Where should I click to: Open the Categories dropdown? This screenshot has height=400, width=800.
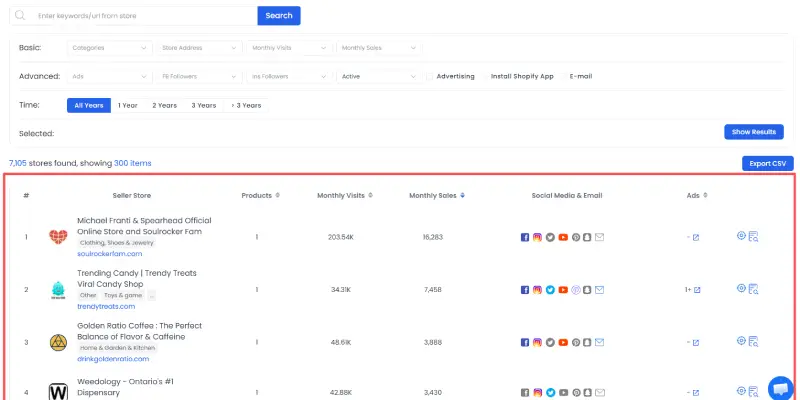point(109,48)
